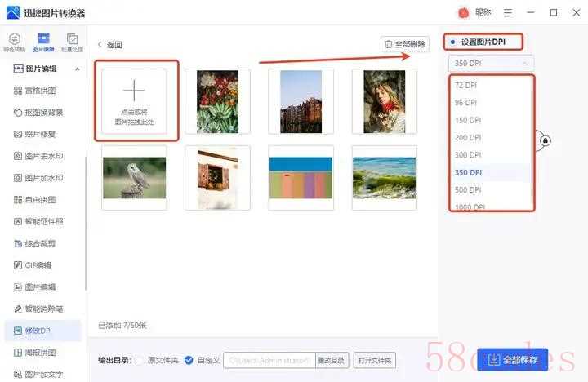Minimize the converter window
Screen dimensions: 588x382
coord(531,13)
